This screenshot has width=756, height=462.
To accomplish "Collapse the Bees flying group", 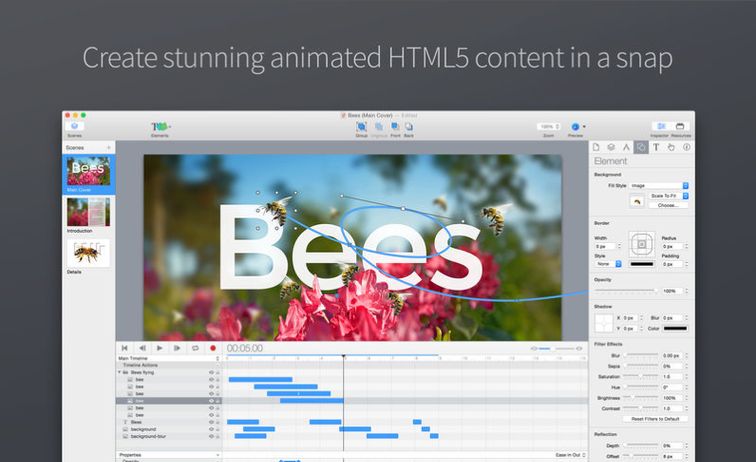I will [x=120, y=372].
